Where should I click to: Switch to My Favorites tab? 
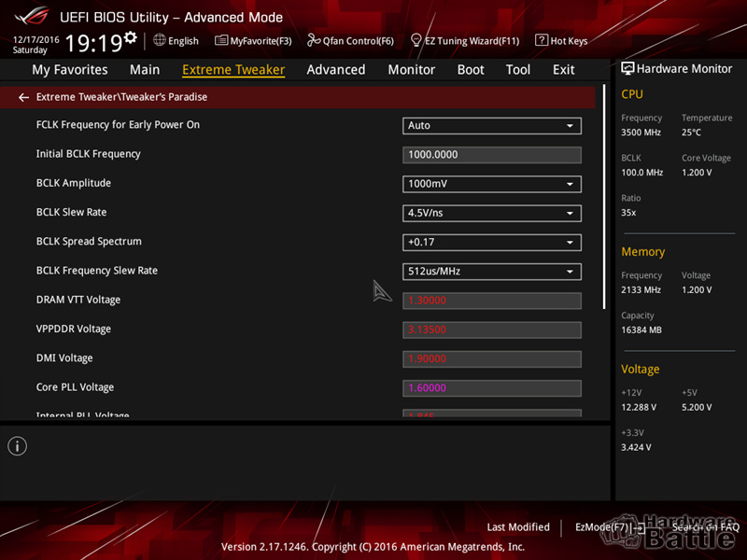70,70
